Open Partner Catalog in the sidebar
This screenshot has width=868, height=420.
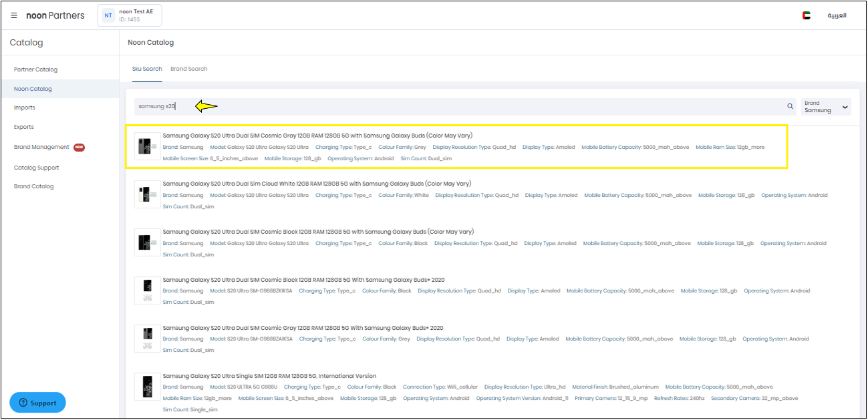(x=35, y=69)
